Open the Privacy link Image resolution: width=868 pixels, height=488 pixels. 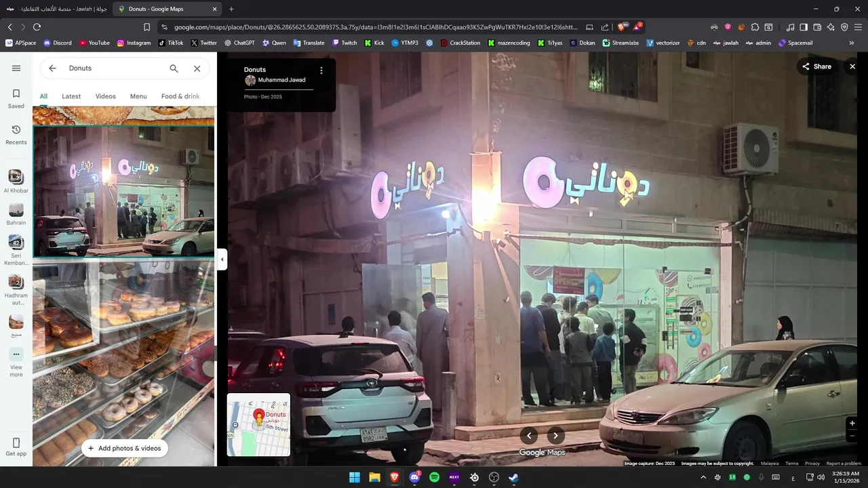tap(812, 464)
